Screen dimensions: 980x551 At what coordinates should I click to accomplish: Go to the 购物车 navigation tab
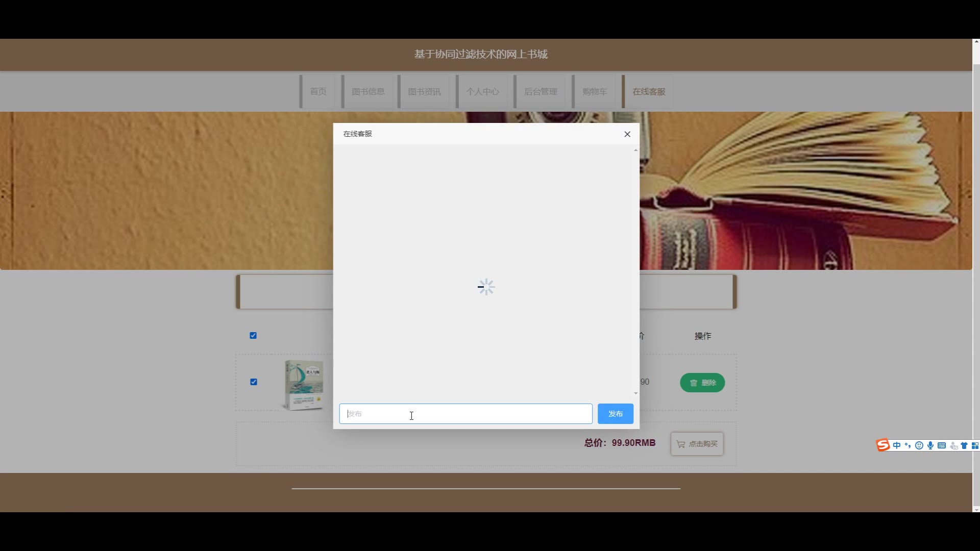pos(594,92)
